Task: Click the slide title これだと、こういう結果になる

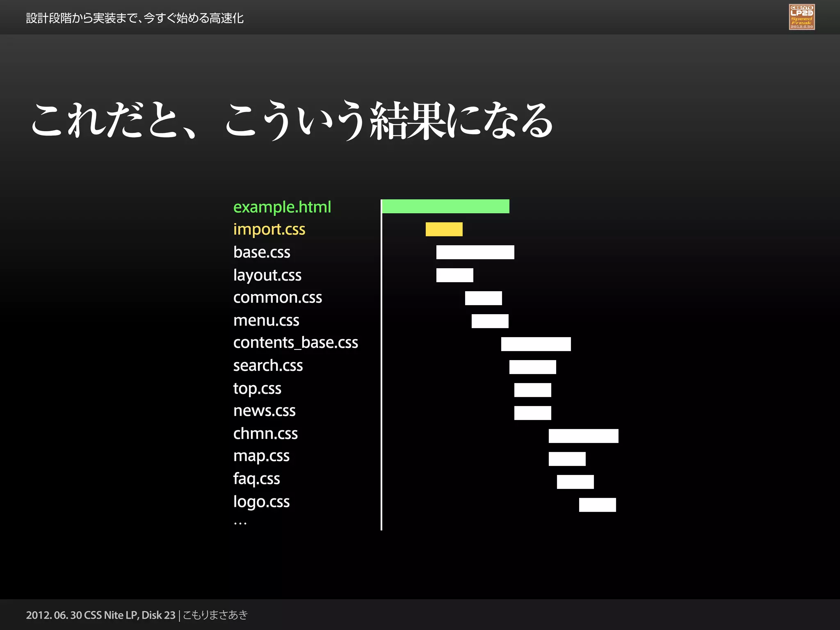Action: [292, 120]
